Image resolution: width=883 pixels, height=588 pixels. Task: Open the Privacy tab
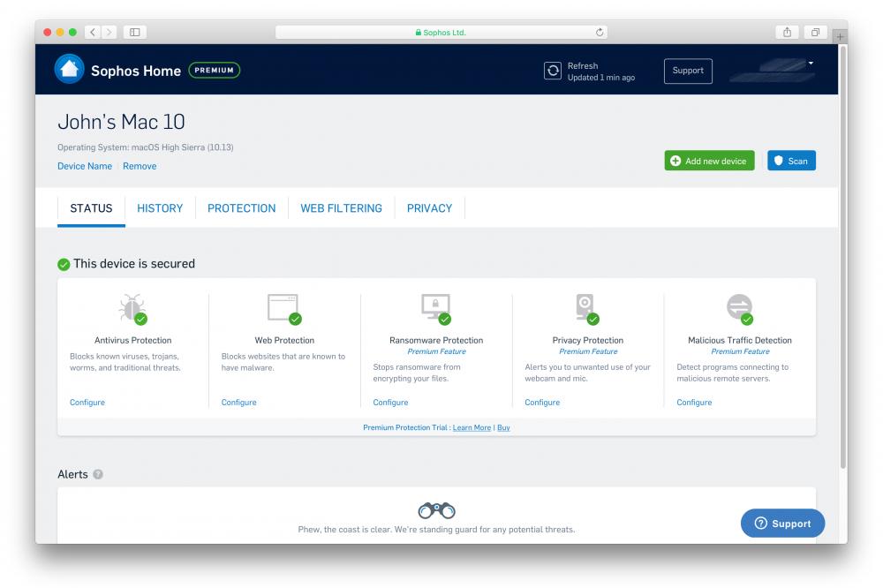[430, 208]
